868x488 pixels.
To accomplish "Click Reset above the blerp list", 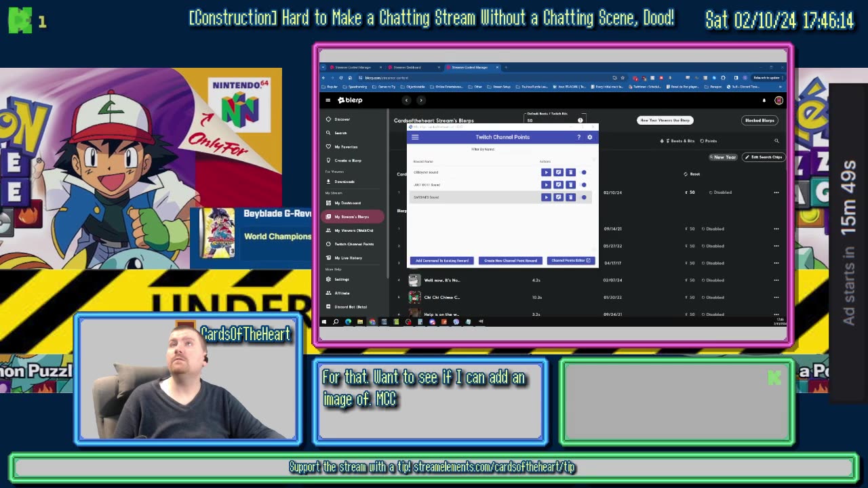I will click(x=692, y=174).
